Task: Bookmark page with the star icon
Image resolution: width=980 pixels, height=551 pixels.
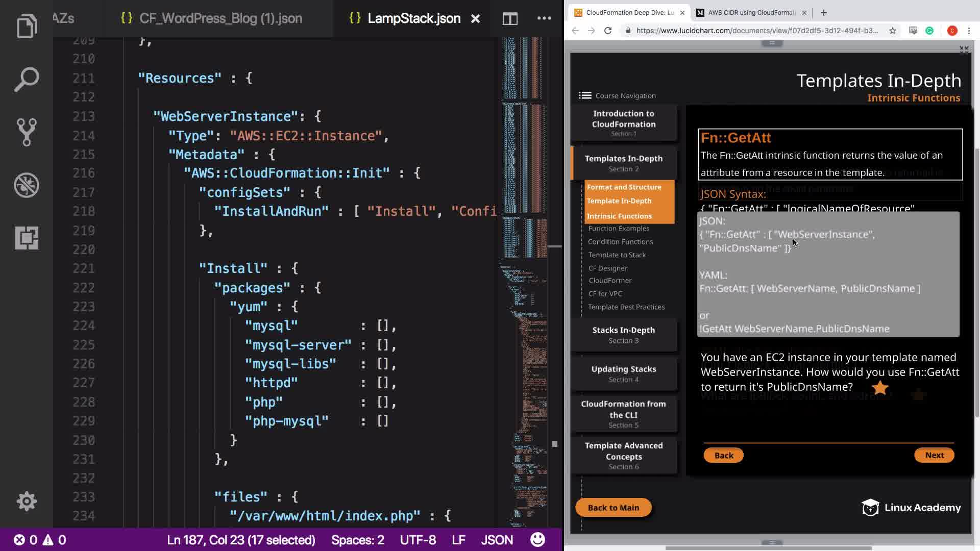Action: (x=892, y=31)
